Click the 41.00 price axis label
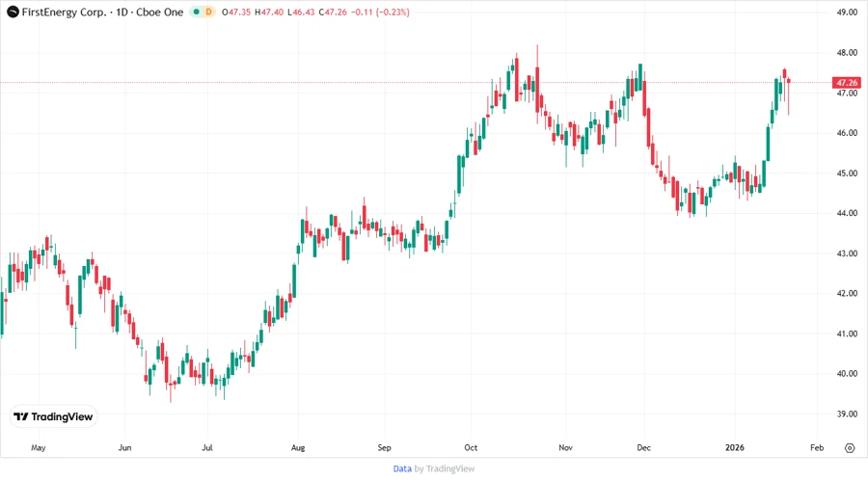Screen dimensions: 868x480 point(847,333)
